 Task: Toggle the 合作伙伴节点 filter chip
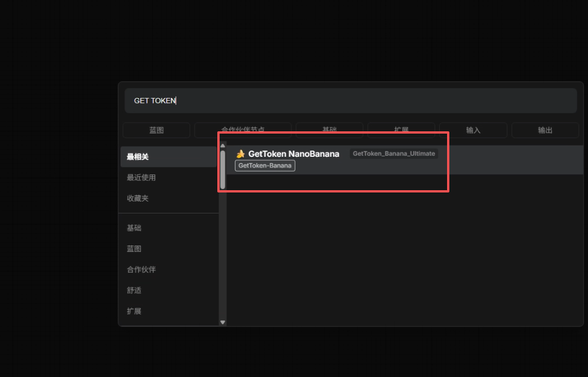242,130
